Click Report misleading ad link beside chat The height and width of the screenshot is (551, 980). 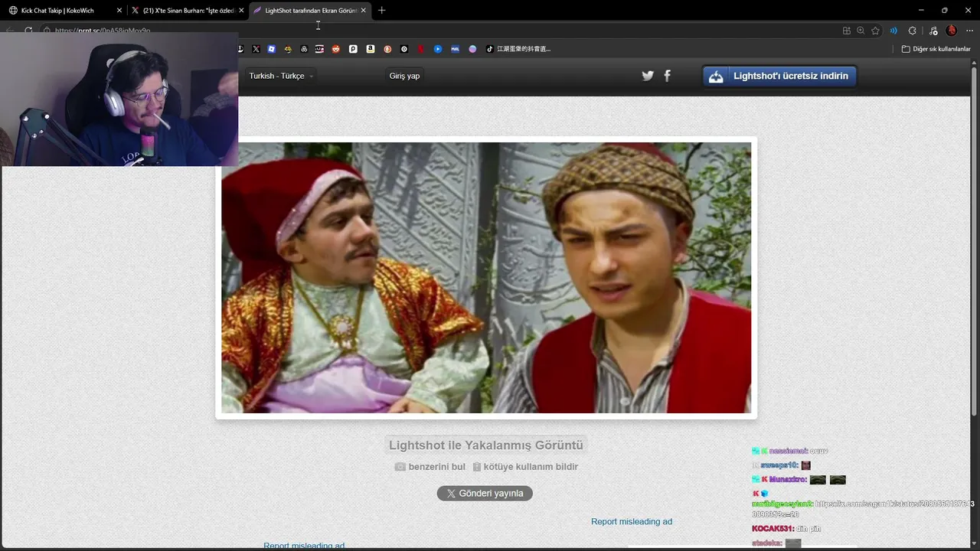click(632, 522)
